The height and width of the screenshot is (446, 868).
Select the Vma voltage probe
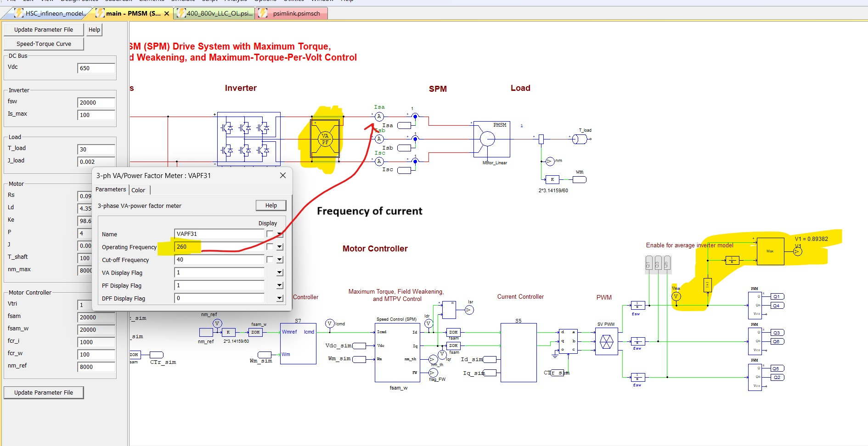[x=676, y=296]
